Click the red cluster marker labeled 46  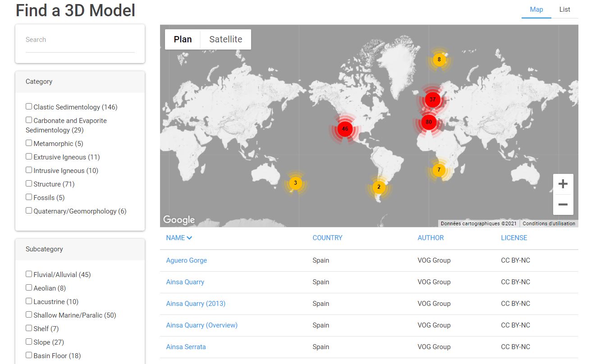point(345,129)
